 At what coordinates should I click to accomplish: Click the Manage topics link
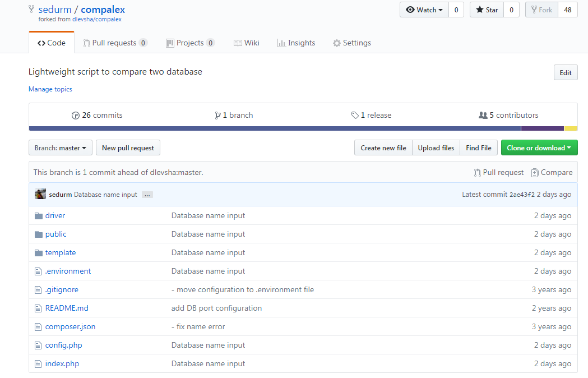[x=50, y=89]
